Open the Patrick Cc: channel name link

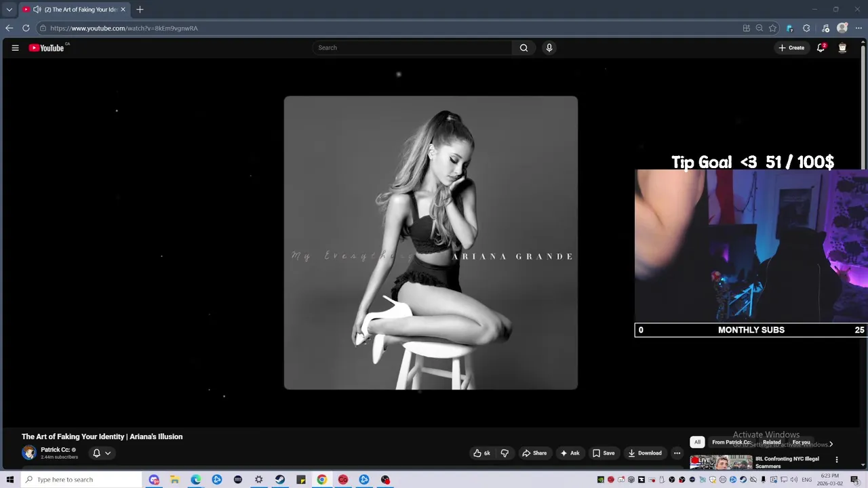point(55,449)
